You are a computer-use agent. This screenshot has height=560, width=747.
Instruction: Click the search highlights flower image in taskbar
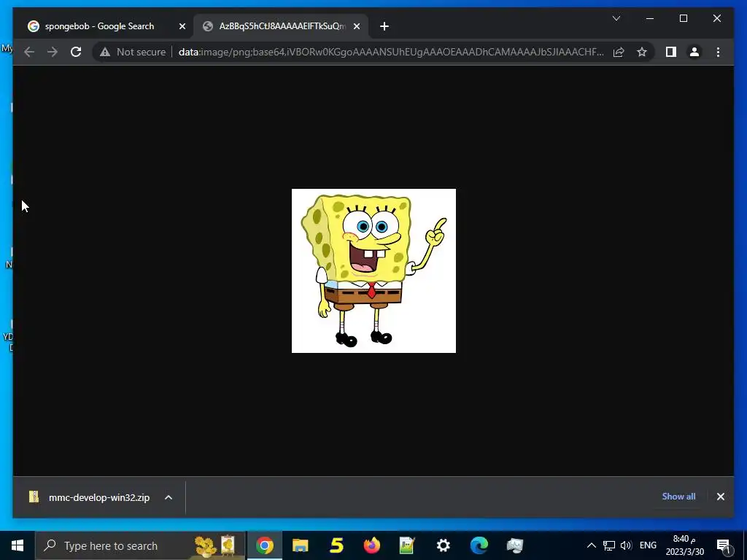click(x=216, y=545)
